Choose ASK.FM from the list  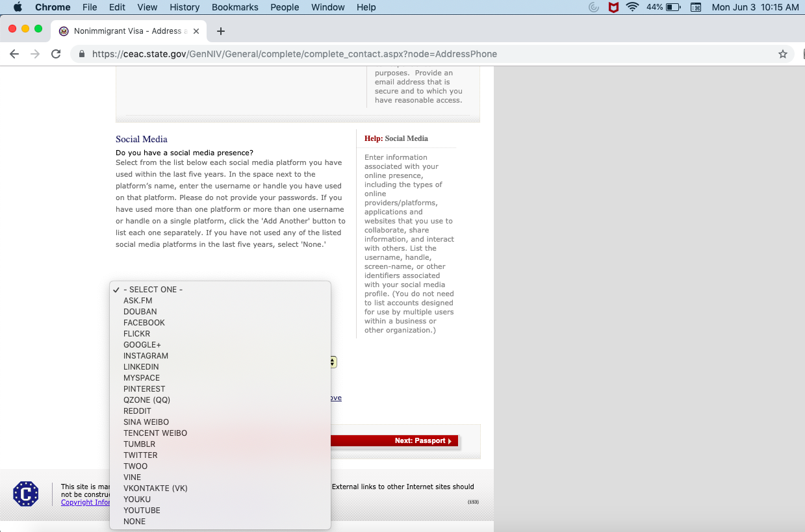tap(220, 301)
